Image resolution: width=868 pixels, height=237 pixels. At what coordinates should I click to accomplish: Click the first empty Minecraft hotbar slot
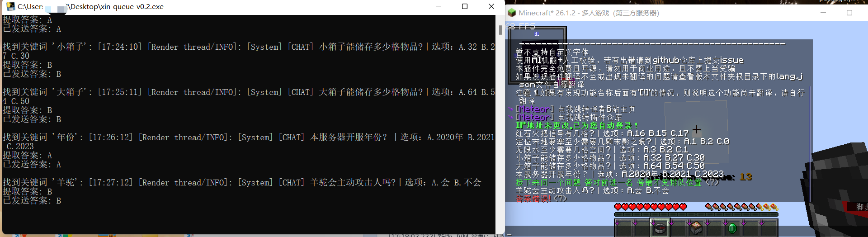623,228
